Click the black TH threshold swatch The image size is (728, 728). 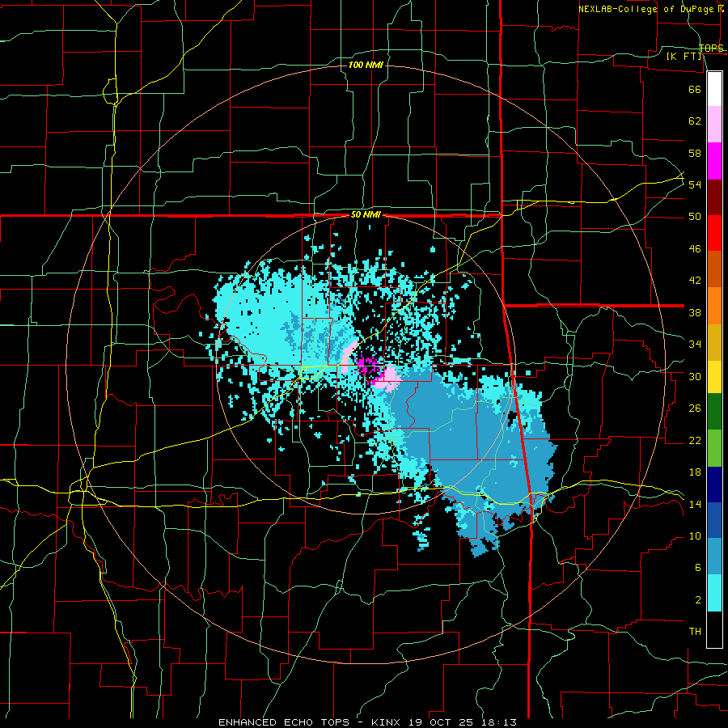coord(714,629)
